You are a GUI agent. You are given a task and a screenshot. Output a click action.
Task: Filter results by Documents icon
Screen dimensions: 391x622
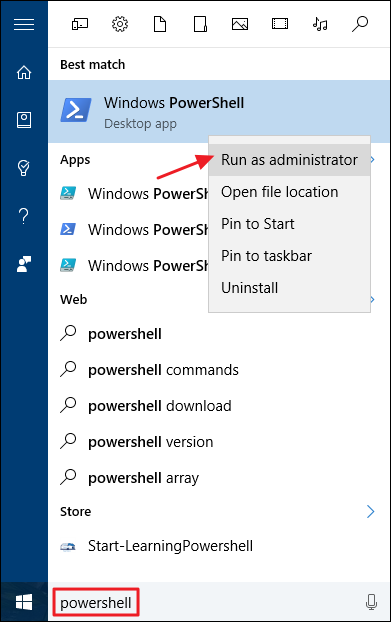click(160, 25)
